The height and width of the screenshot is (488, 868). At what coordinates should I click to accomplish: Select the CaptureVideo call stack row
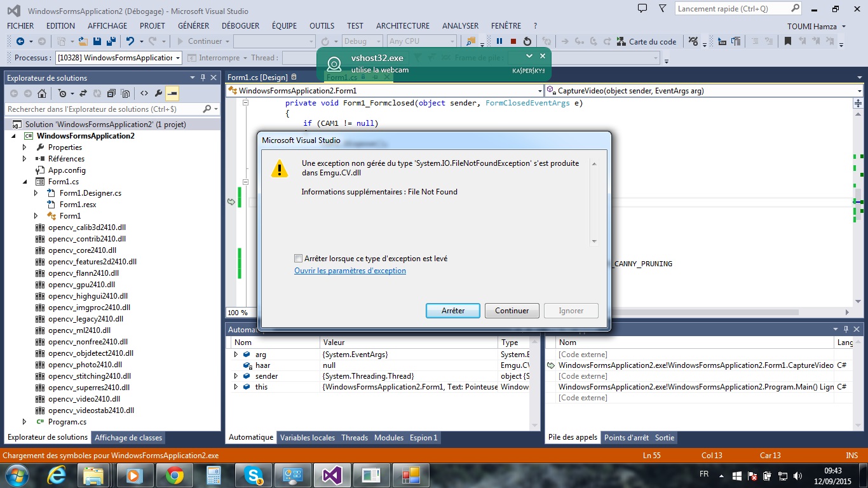[696, 365]
